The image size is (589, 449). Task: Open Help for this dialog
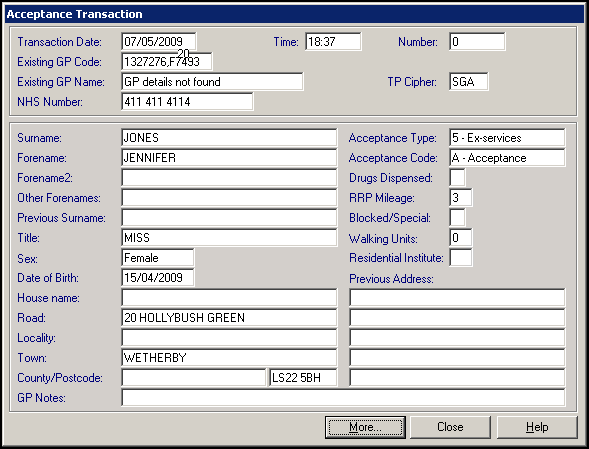point(537,427)
